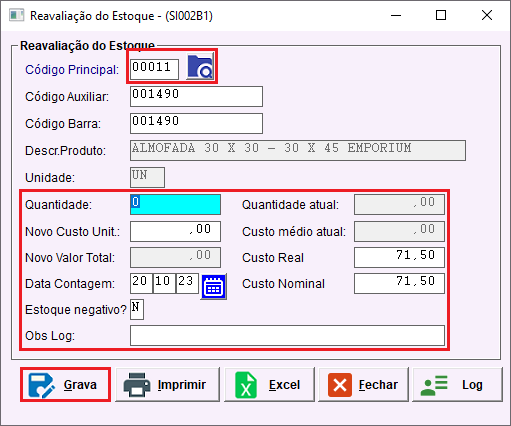511x426 pixels.
Task: Click the Grava save button
Action: tap(65, 385)
